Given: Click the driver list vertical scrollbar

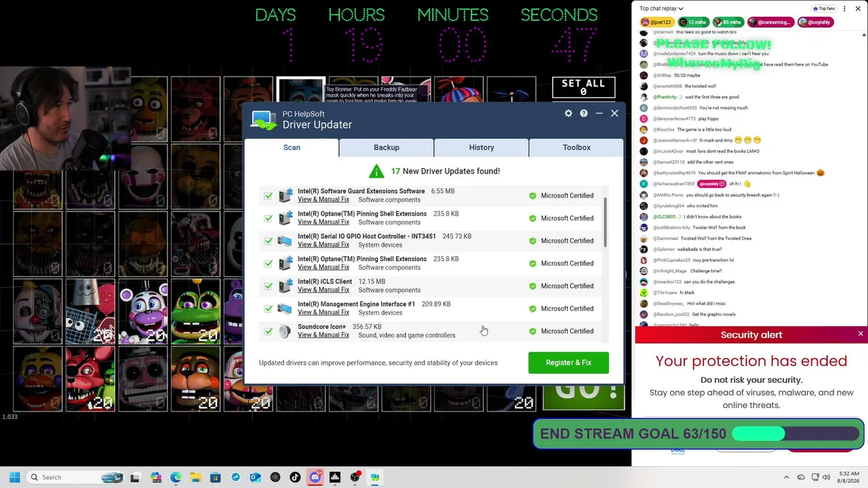Looking at the screenshot, I should pos(604,224).
